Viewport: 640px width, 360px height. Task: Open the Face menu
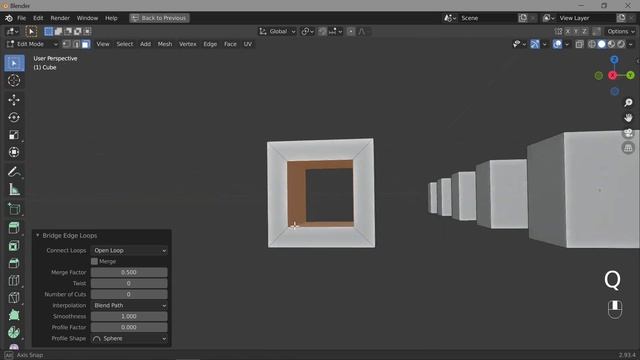coord(230,44)
